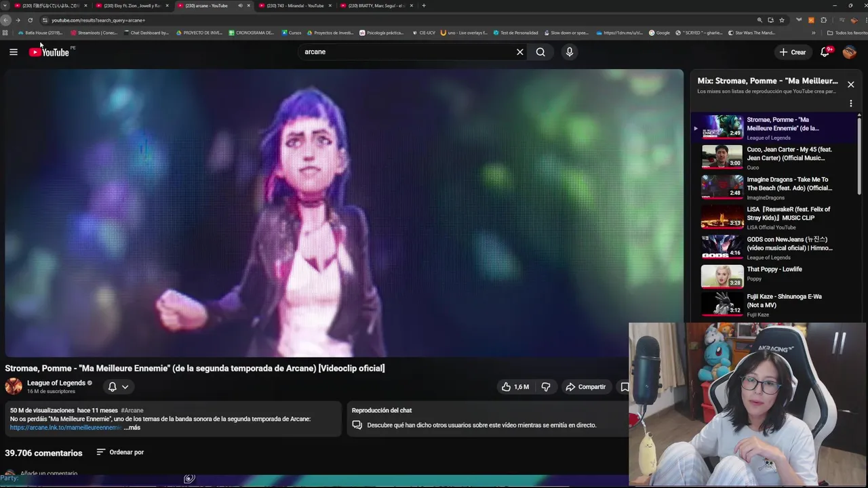Open the 'Todos los favoritos' folder

pos(847,33)
